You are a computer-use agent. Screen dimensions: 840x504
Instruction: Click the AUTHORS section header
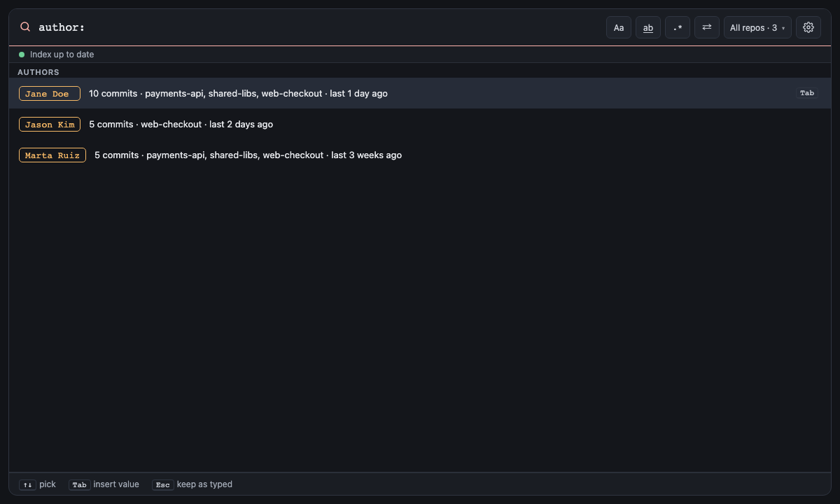point(38,72)
